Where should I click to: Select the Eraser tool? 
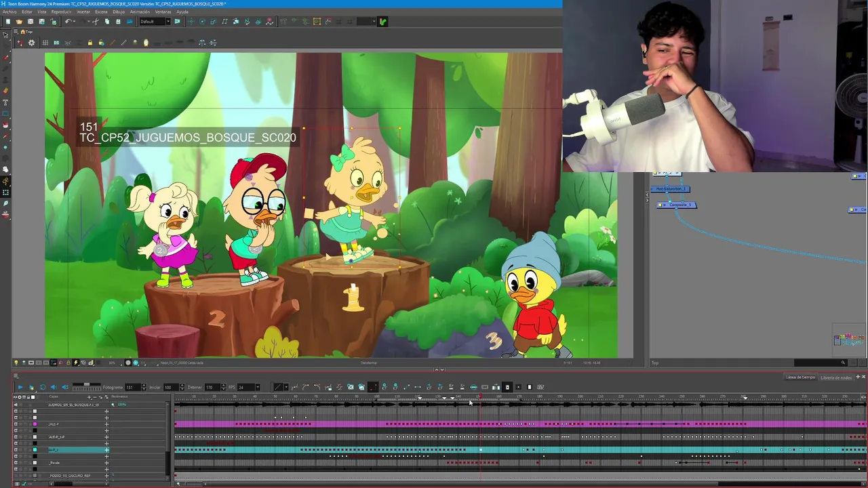tap(6, 90)
